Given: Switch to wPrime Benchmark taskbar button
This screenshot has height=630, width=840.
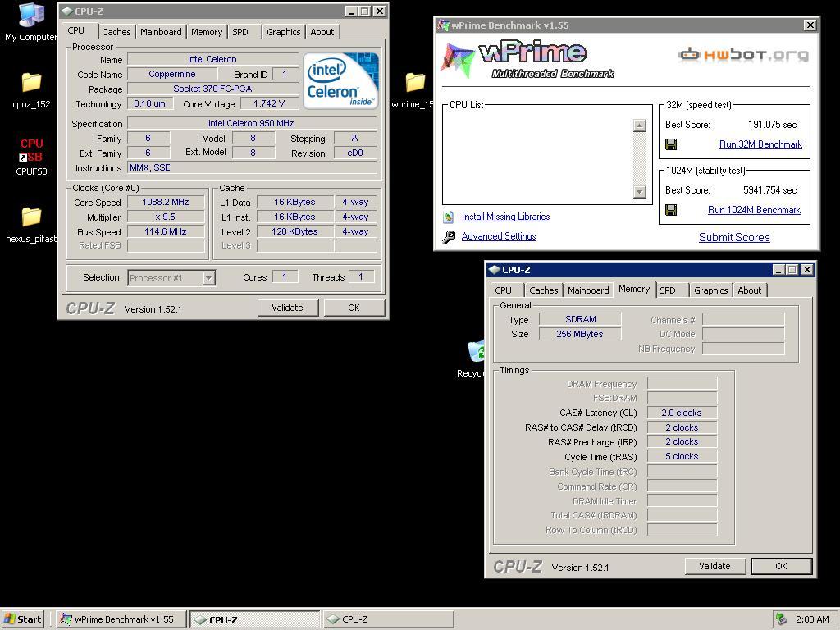Looking at the screenshot, I should (x=121, y=619).
